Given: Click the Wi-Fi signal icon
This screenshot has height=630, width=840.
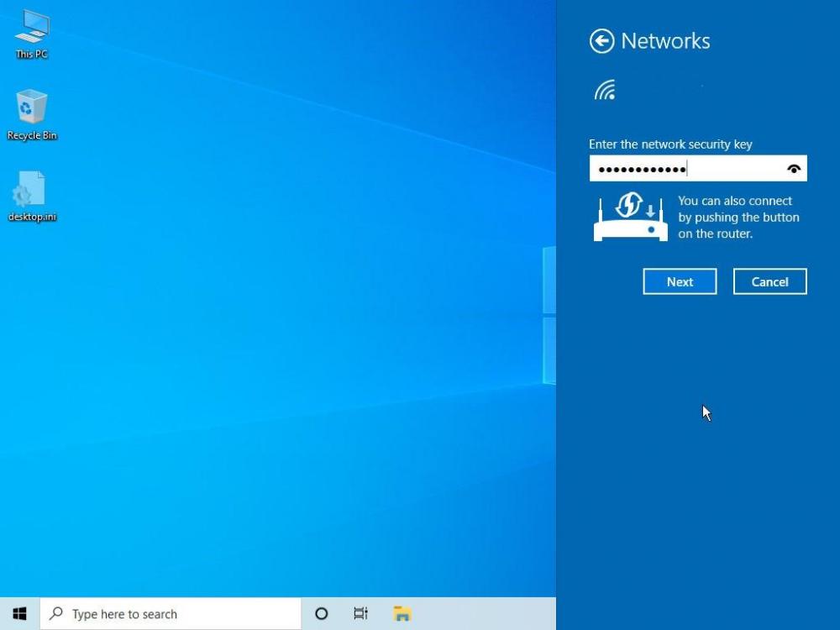Looking at the screenshot, I should [x=605, y=90].
